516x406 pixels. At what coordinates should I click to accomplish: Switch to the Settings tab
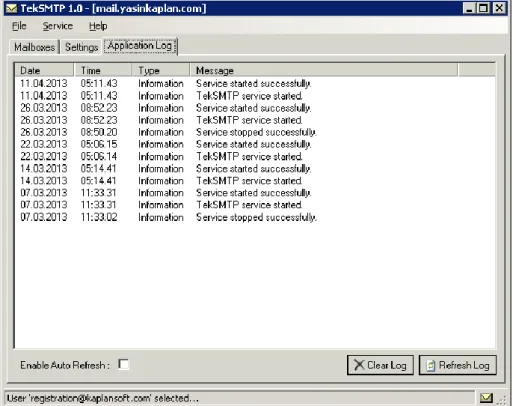pos(81,47)
